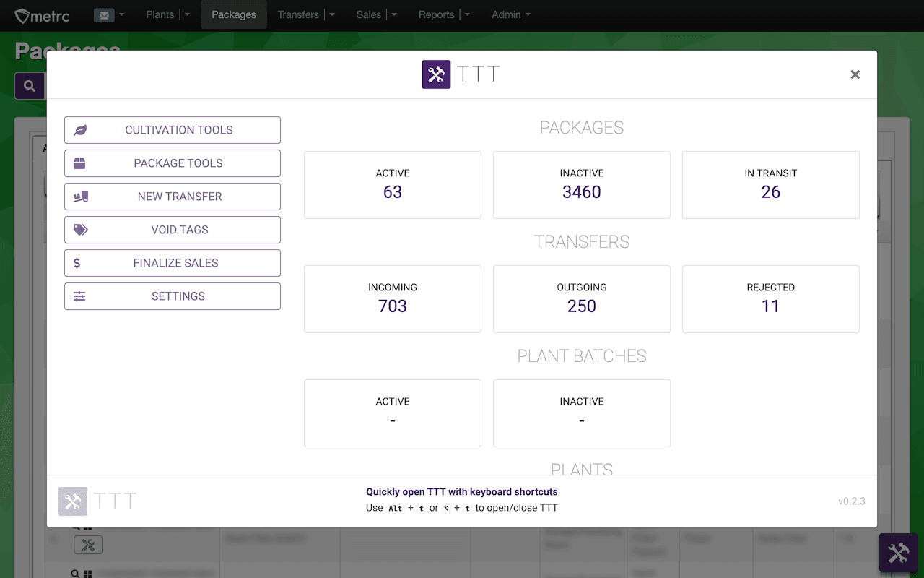This screenshot has height=578, width=924.
Task: Click the sliders icon on Settings
Action: coord(80,296)
